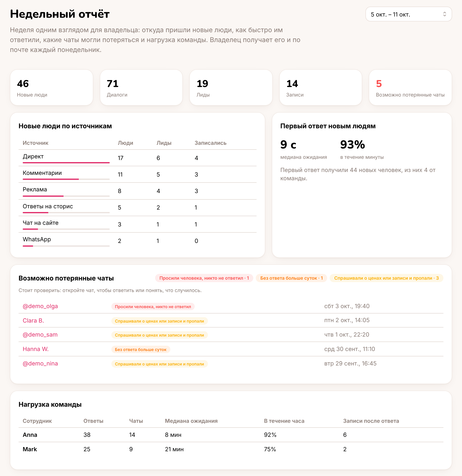Click the Комментарии source progress bar
The height and width of the screenshot is (476, 462).
(x=66, y=179)
